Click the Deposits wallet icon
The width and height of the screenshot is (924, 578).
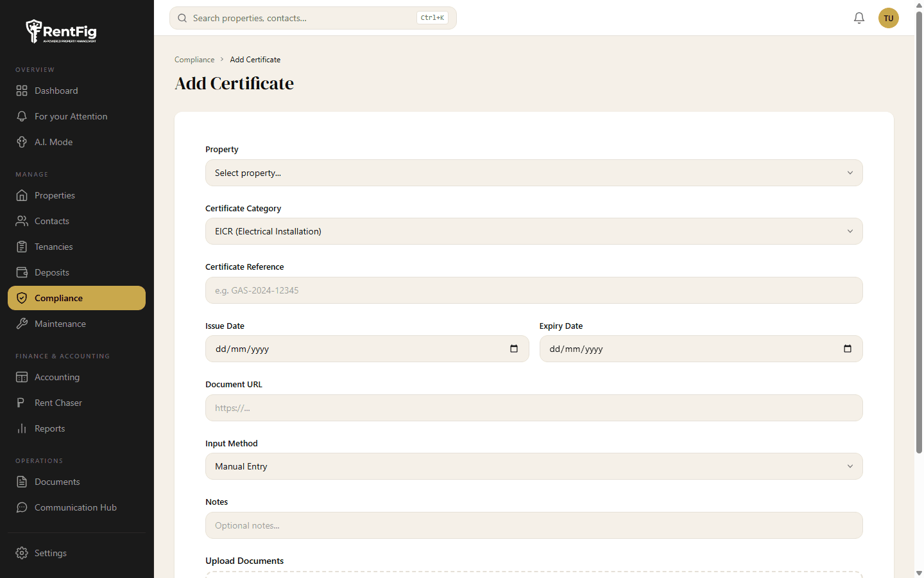click(22, 272)
